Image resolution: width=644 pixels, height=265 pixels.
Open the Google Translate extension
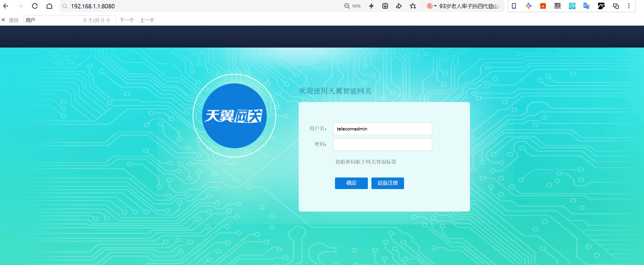(587, 6)
